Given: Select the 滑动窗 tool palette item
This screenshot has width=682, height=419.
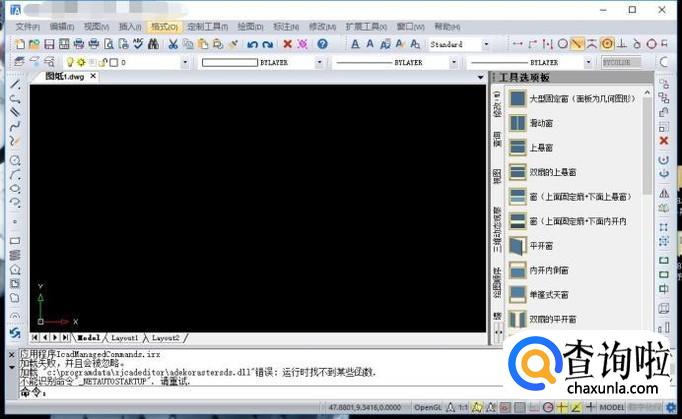Looking at the screenshot, I should 545,122.
